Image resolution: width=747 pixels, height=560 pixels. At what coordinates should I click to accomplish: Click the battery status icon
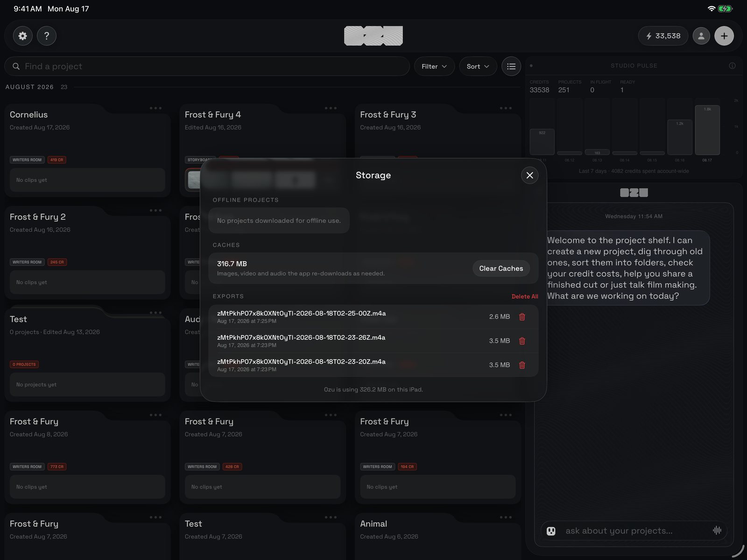point(726,9)
